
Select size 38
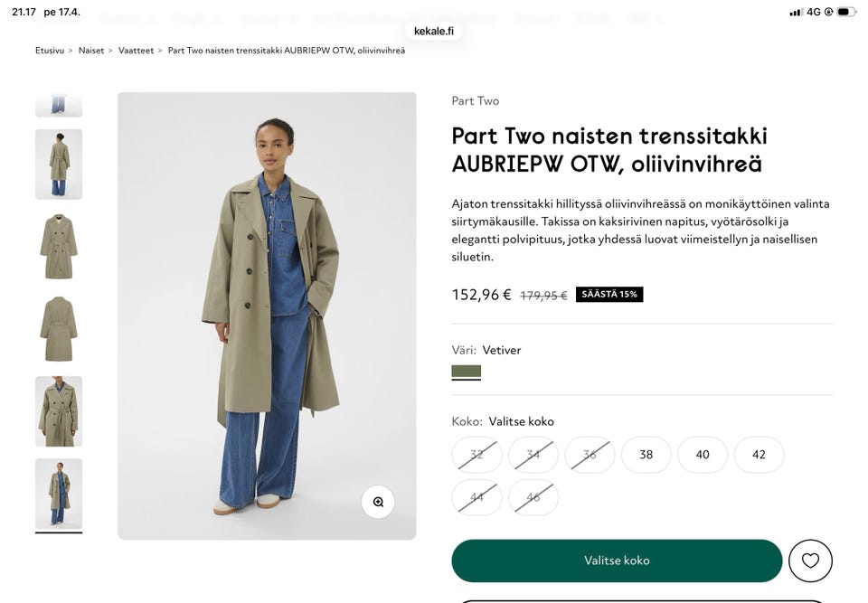646,455
